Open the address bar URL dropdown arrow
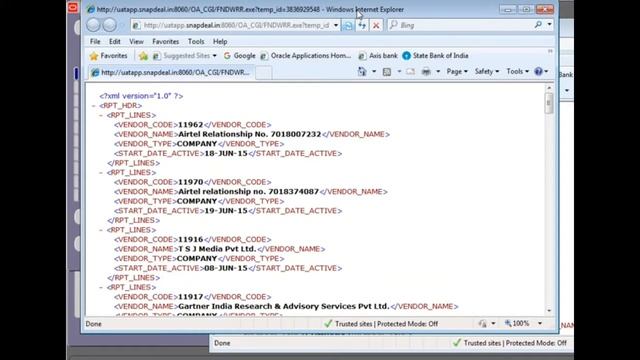Screen dimensions: 640x360 336,25
